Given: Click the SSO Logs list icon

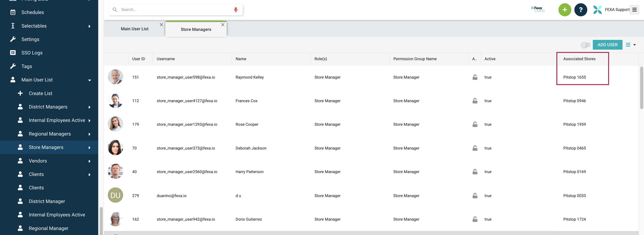Looking at the screenshot, I should pyautogui.click(x=13, y=53).
